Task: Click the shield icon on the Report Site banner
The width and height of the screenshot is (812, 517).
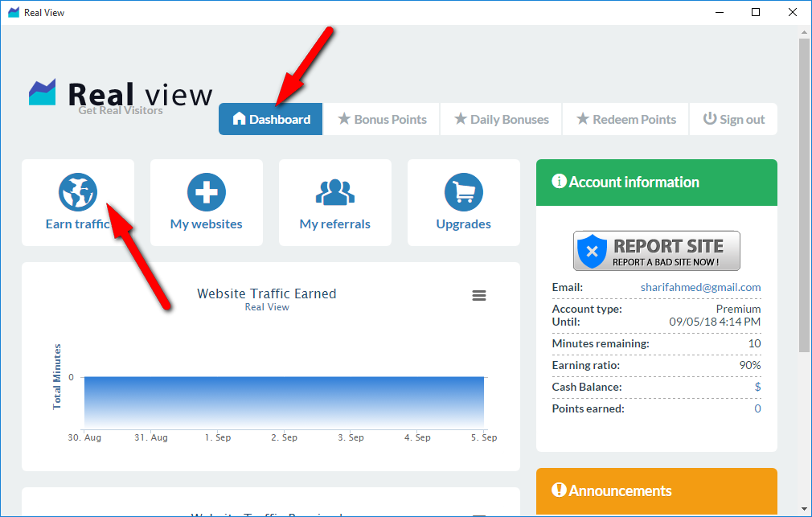Action: (592, 251)
